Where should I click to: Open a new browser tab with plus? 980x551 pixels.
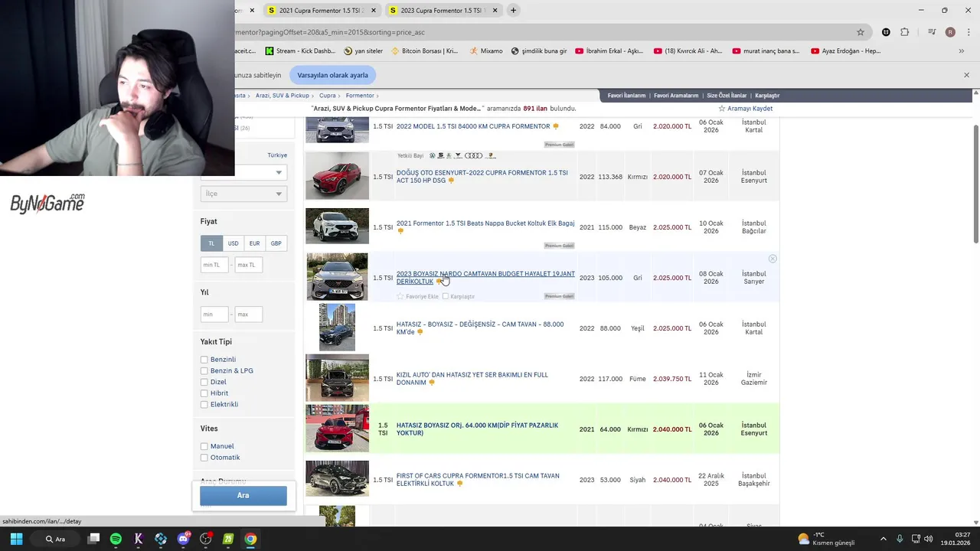pyautogui.click(x=513, y=10)
